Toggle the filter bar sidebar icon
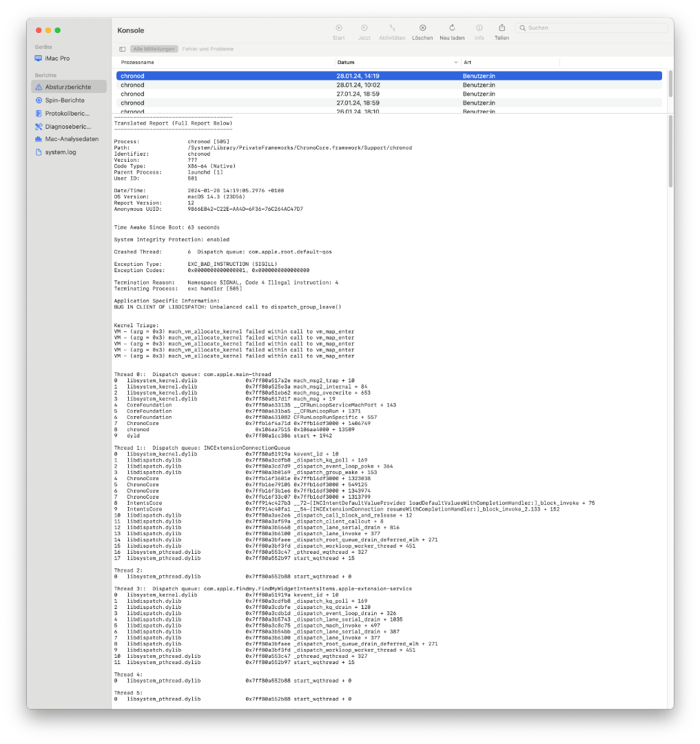Viewport: 700px width, 744px height. pos(123,49)
